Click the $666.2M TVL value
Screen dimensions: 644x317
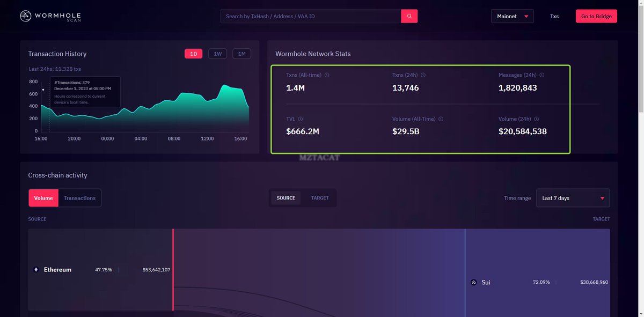[x=303, y=131]
